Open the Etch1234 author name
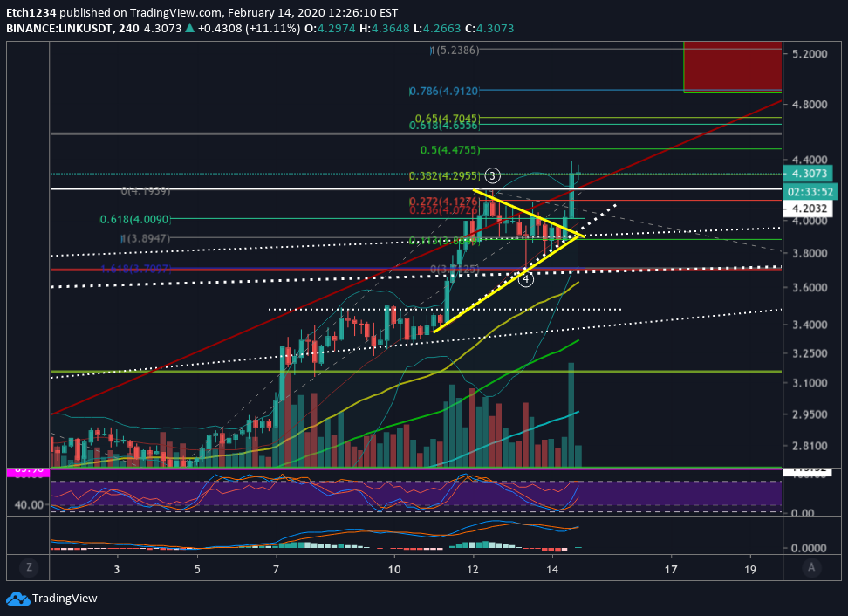848x616 pixels. pyautogui.click(x=31, y=12)
